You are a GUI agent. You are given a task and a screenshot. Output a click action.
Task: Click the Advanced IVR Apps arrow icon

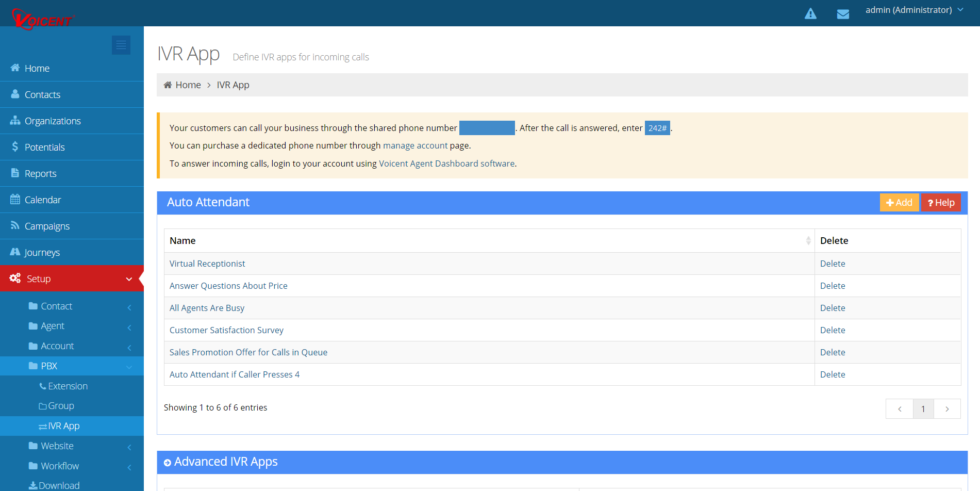[x=168, y=463]
